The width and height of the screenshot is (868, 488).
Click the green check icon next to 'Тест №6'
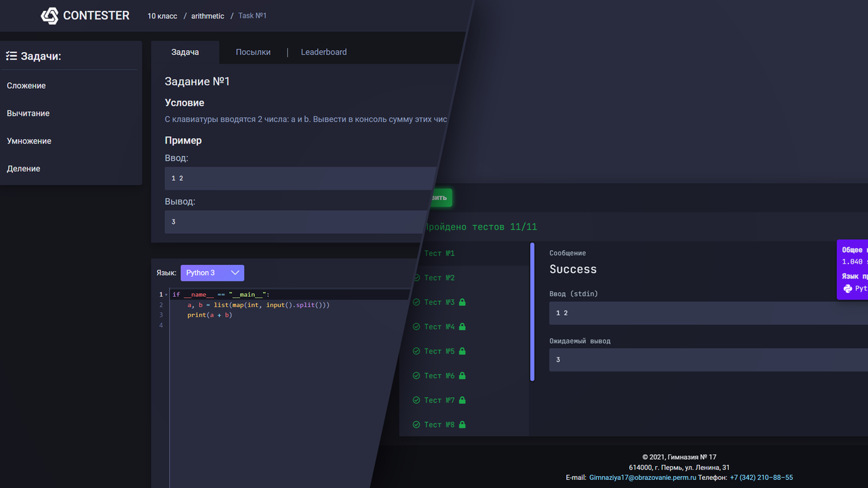(x=416, y=375)
